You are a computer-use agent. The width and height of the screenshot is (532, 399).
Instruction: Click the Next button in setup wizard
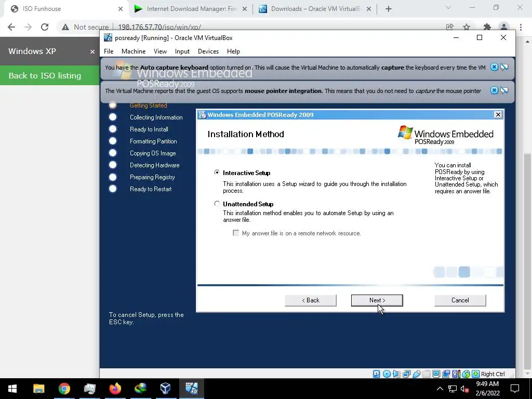pos(377,300)
